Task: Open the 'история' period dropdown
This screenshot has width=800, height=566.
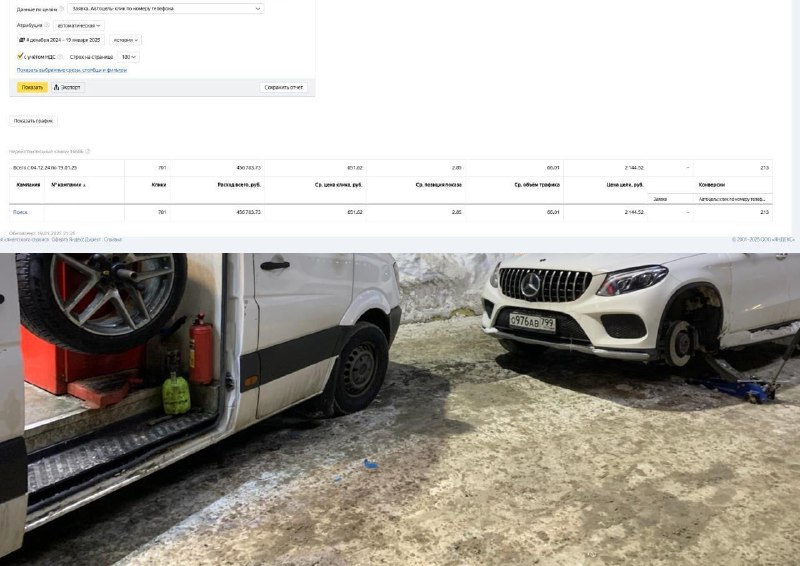Action: (x=126, y=40)
